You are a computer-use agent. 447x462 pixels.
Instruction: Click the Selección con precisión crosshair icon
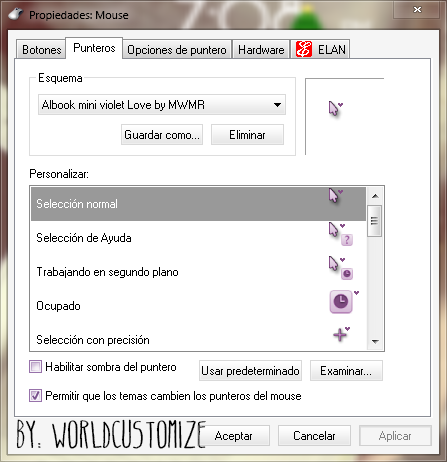pyautogui.click(x=342, y=334)
